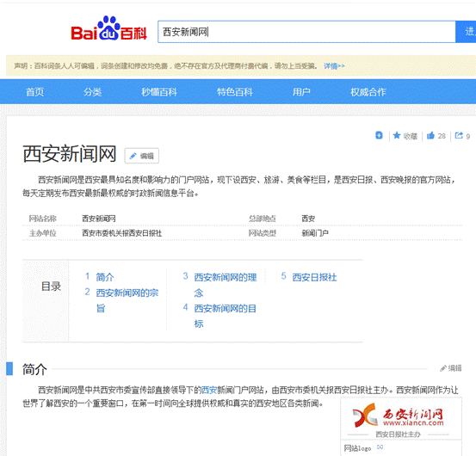Screen dimensions: 476x456
Task: Click the 总部地点 infobox label
Action: point(263,219)
